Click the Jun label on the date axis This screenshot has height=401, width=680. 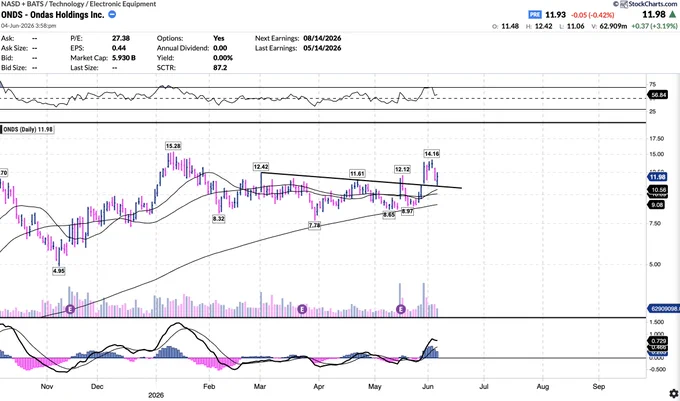click(428, 386)
